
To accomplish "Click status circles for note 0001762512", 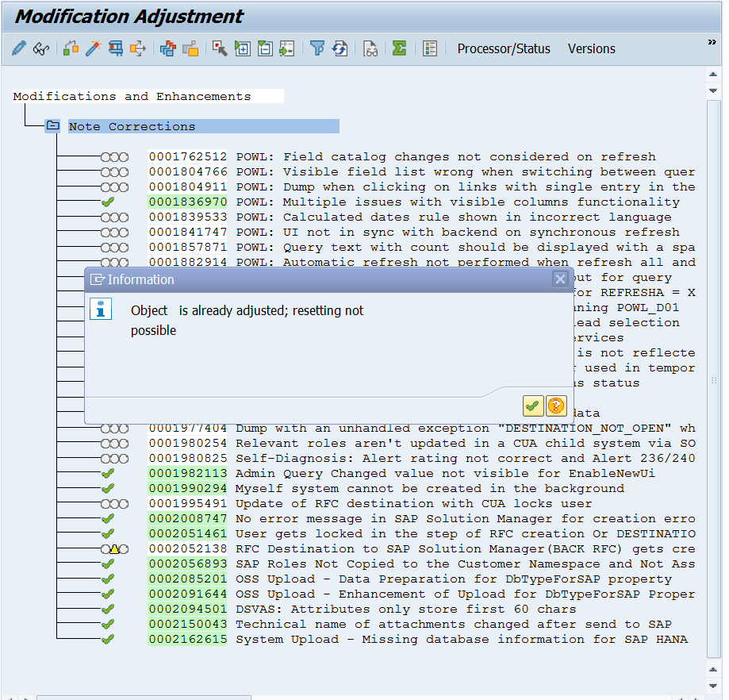I will tap(114, 157).
